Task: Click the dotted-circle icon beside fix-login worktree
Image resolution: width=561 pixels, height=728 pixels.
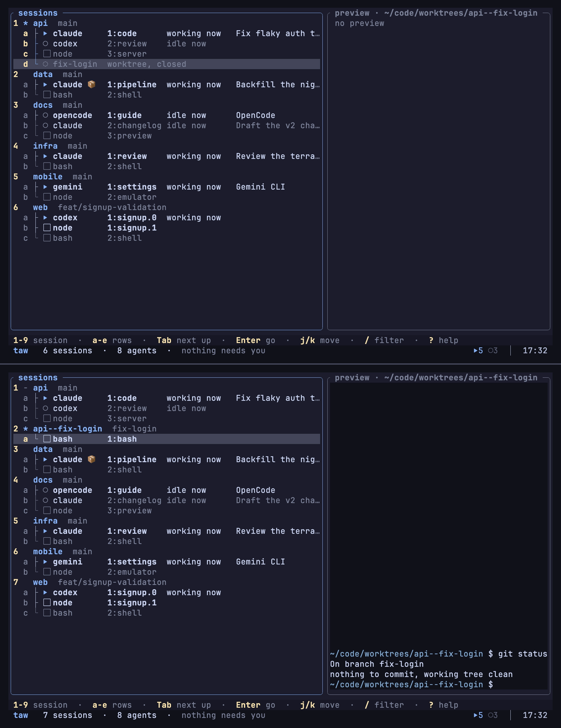Action: point(46,64)
